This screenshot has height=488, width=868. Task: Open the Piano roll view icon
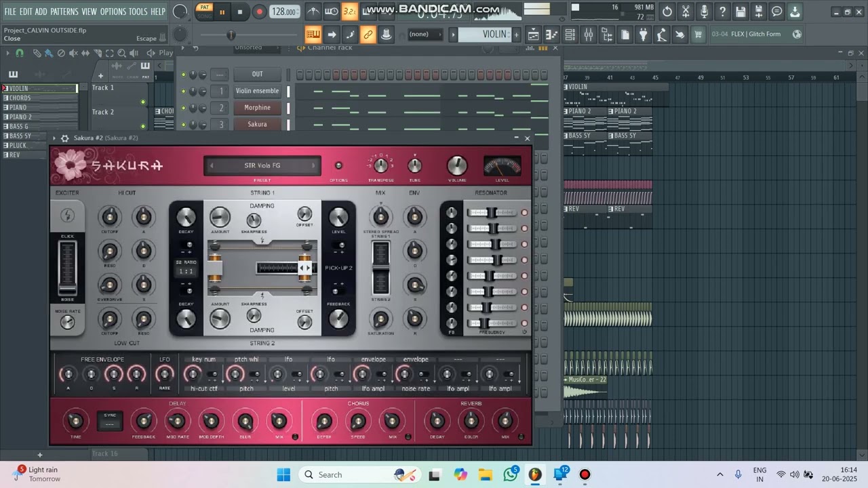552,35
